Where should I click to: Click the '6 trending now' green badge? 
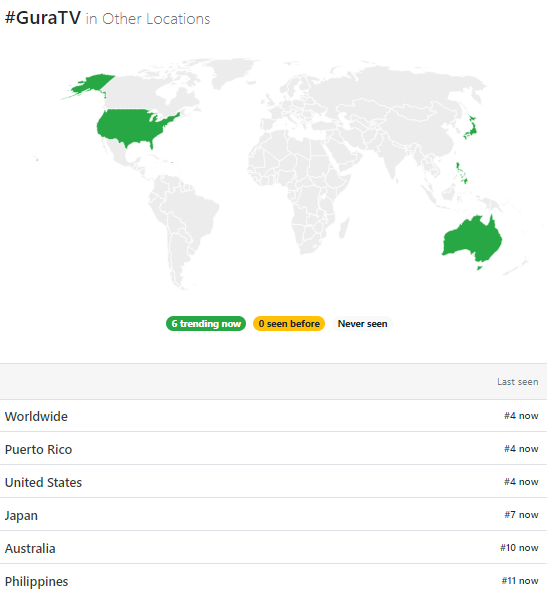(x=206, y=323)
